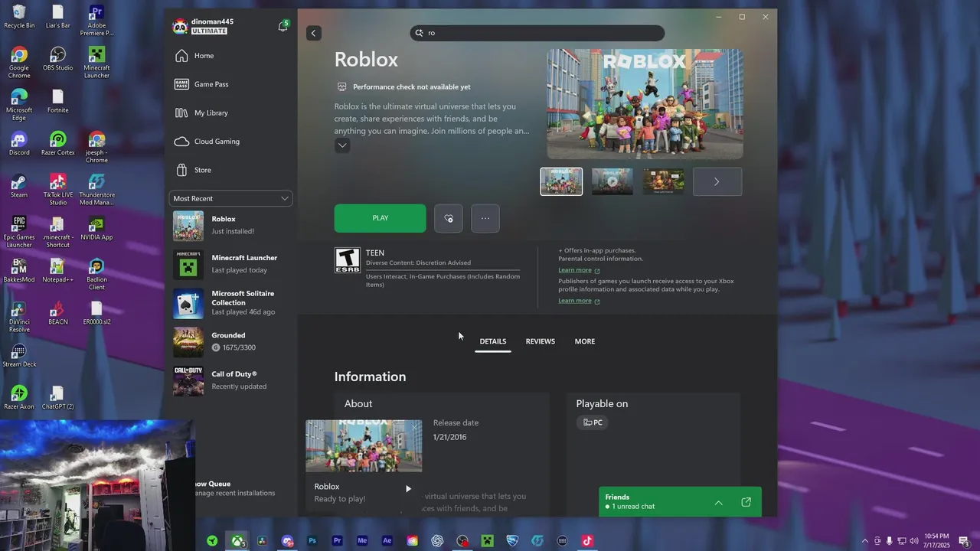Click the PC playable-on badge
Viewport: 980px width, 551px height.
(x=593, y=422)
